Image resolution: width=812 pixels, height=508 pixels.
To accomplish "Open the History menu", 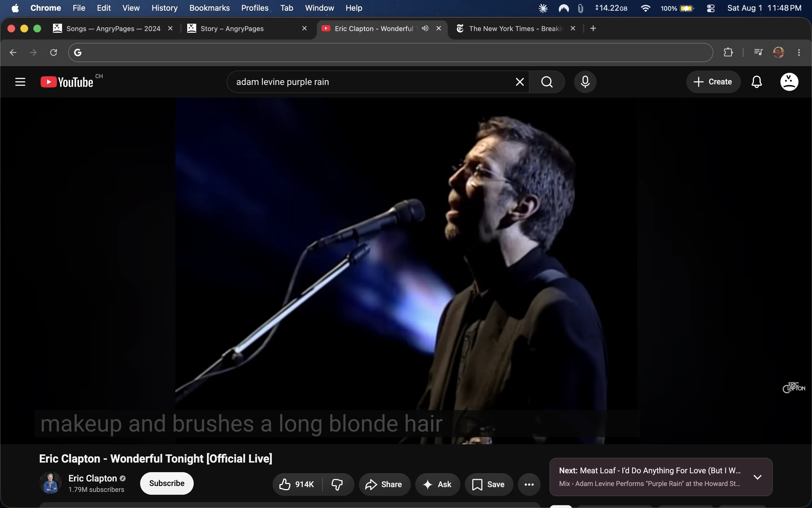I will point(164,8).
